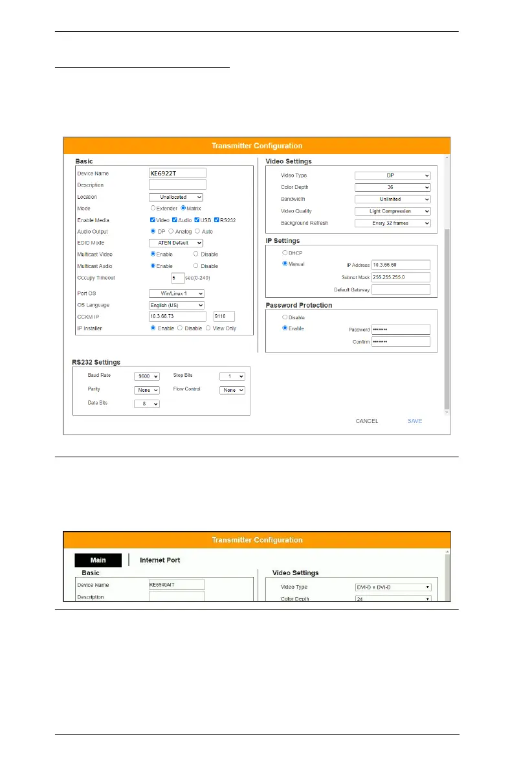Open the Background Refresh dropdown
532x772 pixels.
point(393,223)
